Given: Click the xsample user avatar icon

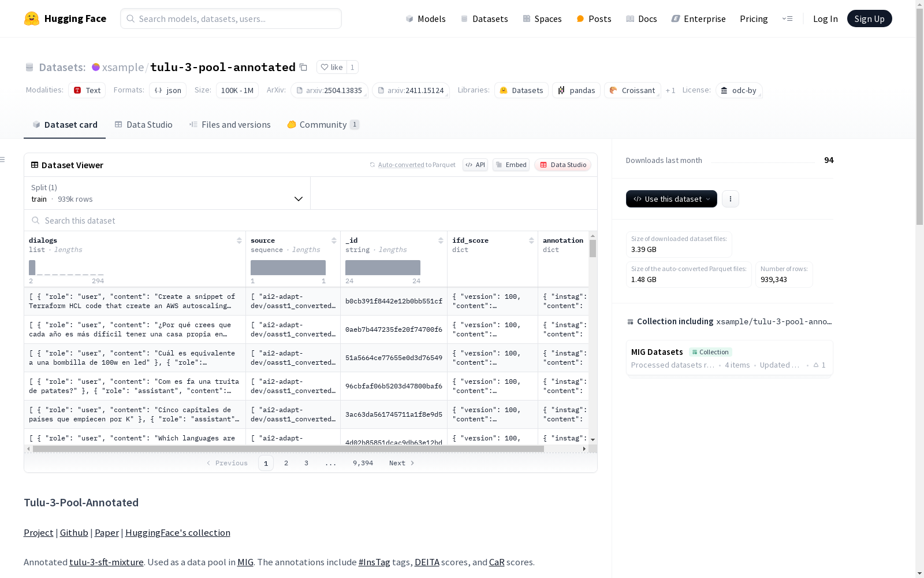Looking at the screenshot, I should tap(96, 67).
